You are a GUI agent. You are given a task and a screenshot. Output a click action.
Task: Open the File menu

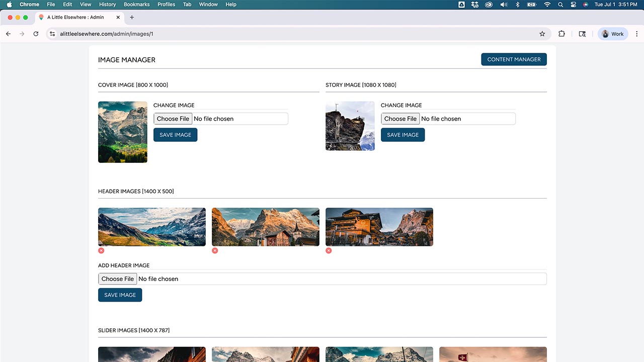[51, 5]
